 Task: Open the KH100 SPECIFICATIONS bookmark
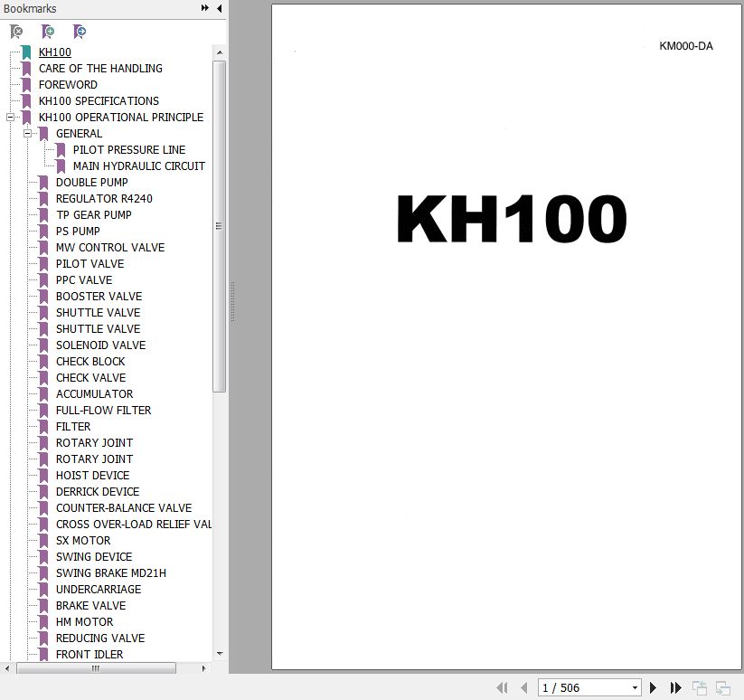pos(99,101)
